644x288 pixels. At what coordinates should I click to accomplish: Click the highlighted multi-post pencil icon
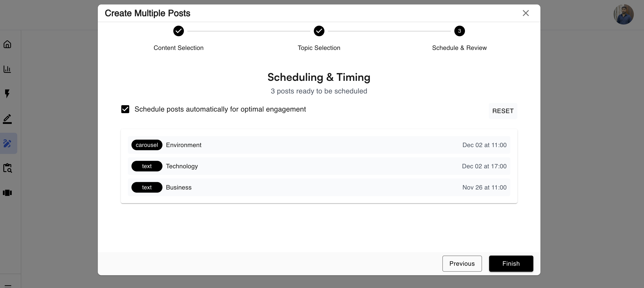pos(7,144)
